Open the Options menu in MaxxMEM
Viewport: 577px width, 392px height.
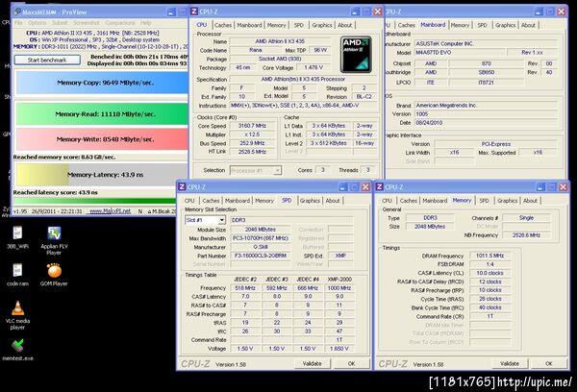pyautogui.click(x=38, y=23)
